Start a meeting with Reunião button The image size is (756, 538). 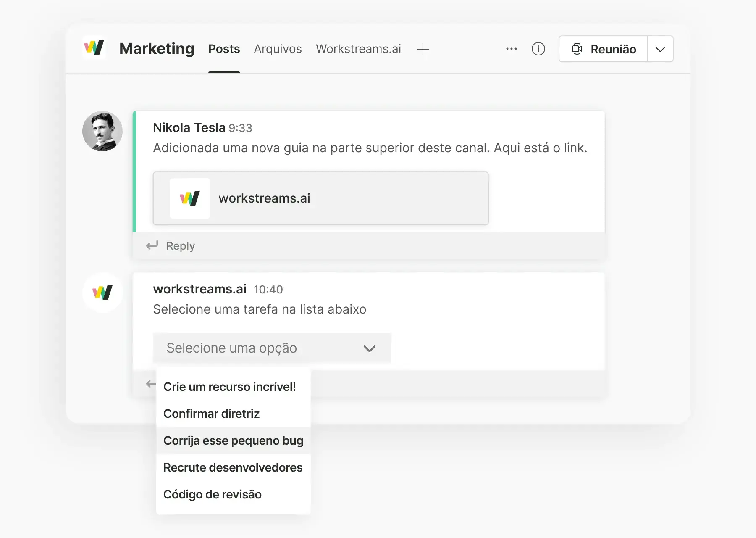tap(603, 49)
